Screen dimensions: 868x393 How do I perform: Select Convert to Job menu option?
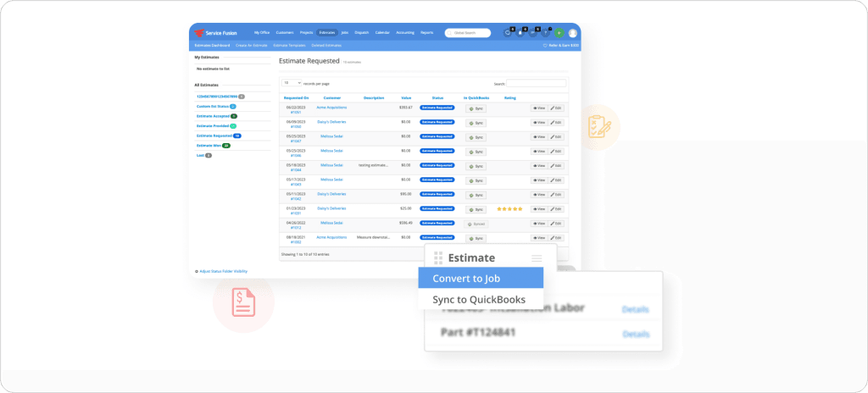481,278
